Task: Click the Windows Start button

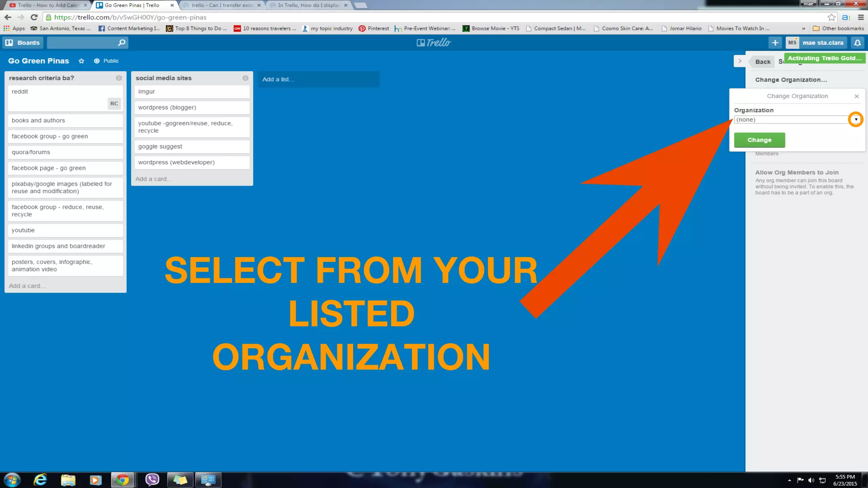Action: pyautogui.click(x=12, y=480)
